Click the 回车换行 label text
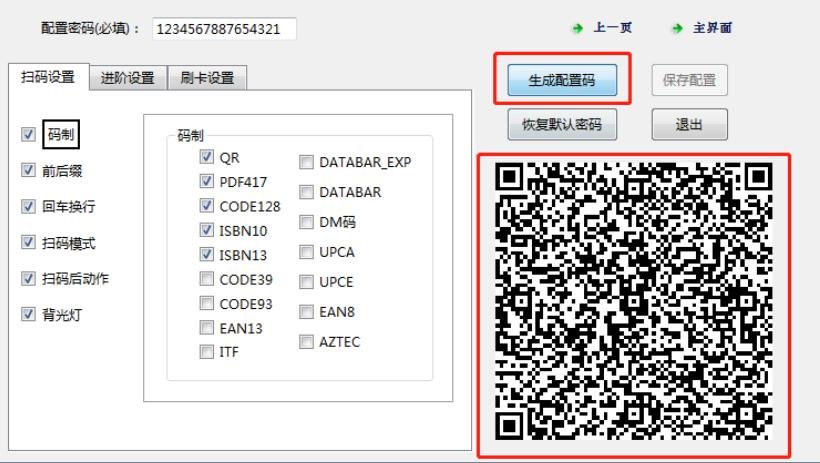The width and height of the screenshot is (820, 463). tap(69, 207)
